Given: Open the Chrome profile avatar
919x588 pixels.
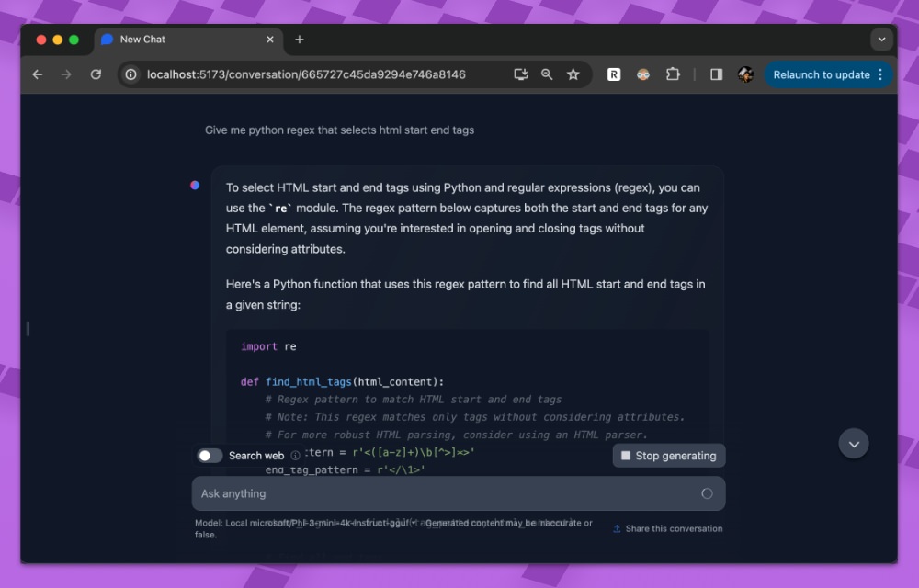Looking at the screenshot, I should (745, 74).
